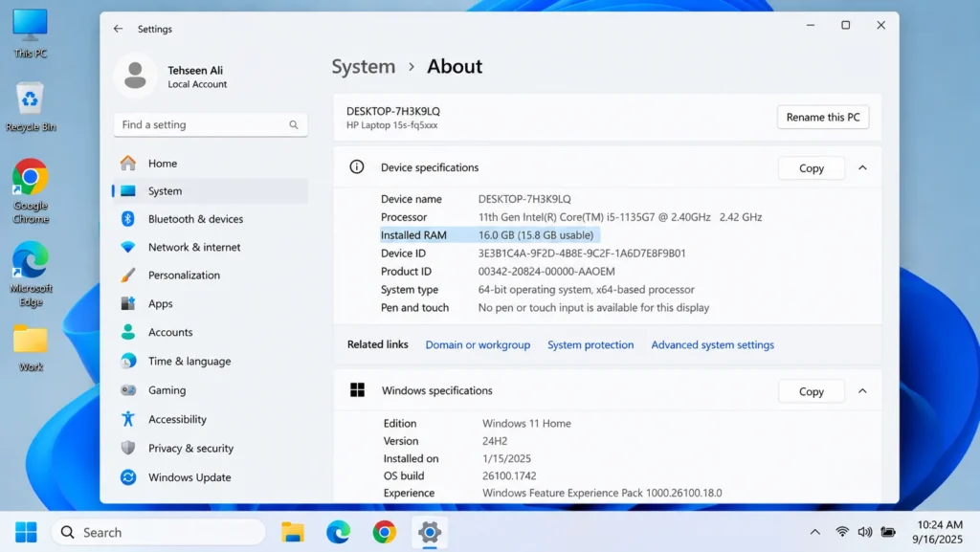Copy the Windows specifications
This screenshot has height=552, width=980.
[x=812, y=391]
